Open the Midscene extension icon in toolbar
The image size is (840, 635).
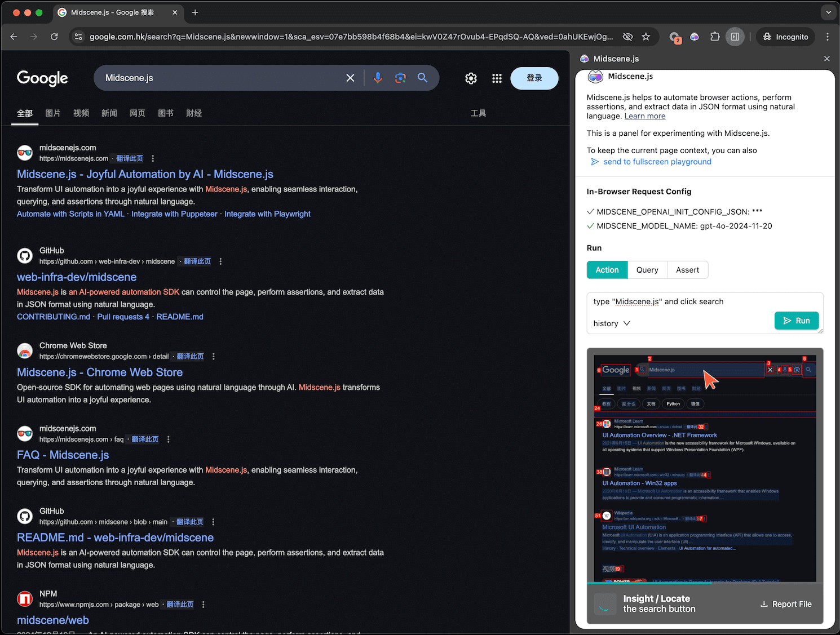click(x=695, y=37)
